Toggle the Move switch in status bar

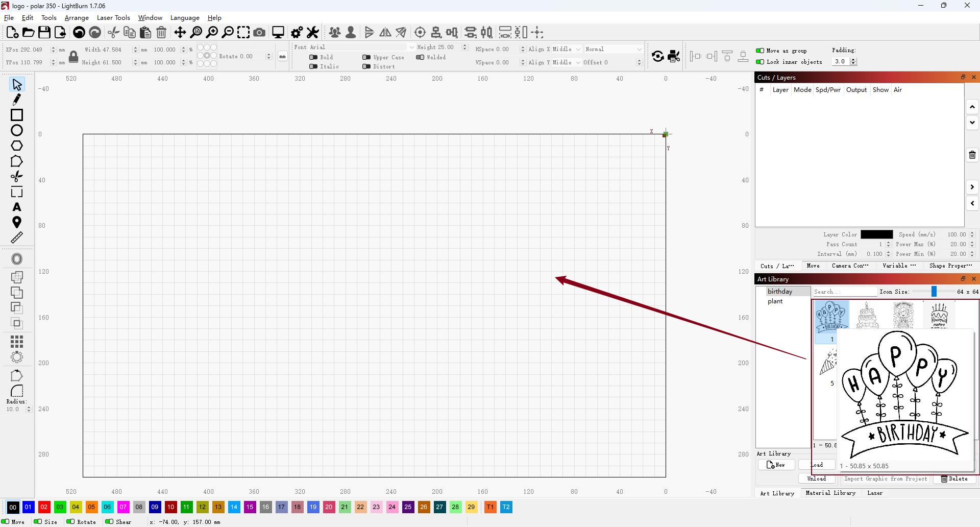pos(5,521)
